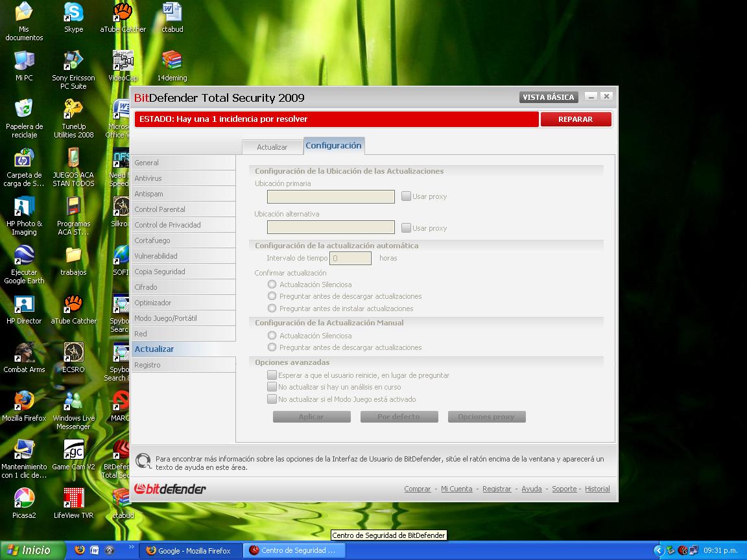Launch Skype from the desktop
Image resolution: width=747 pixels, height=560 pixels.
click(x=73, y=18)
